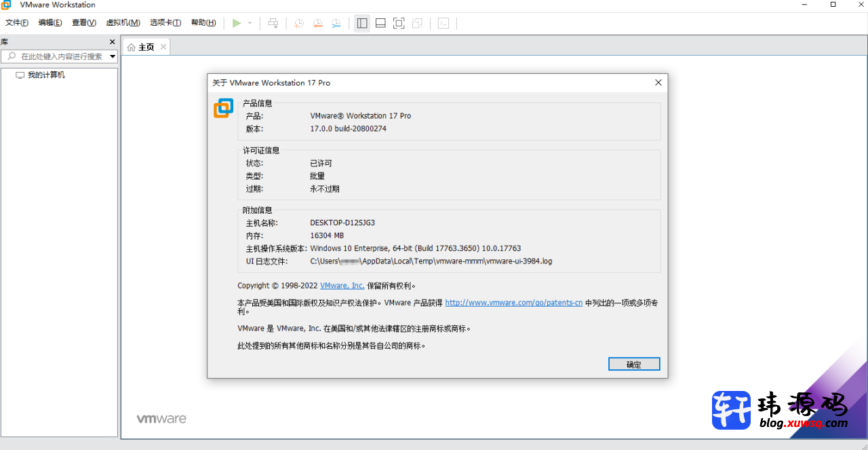Open the VMware, Inc. link
The width and height of the screenshot is (868, 450).
[342, 286]
